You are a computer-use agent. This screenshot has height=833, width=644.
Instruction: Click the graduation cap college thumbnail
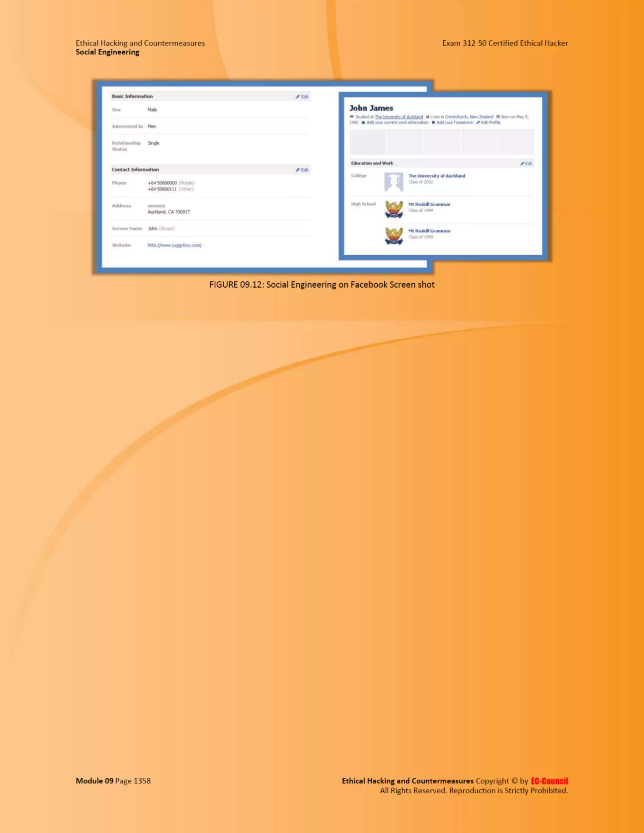(393, 182)
